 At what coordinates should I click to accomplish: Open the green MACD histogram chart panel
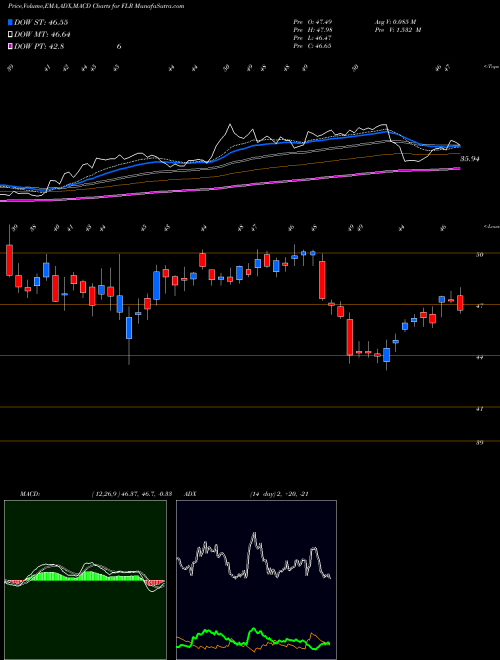pyautogui.click(x=85, y=580)
